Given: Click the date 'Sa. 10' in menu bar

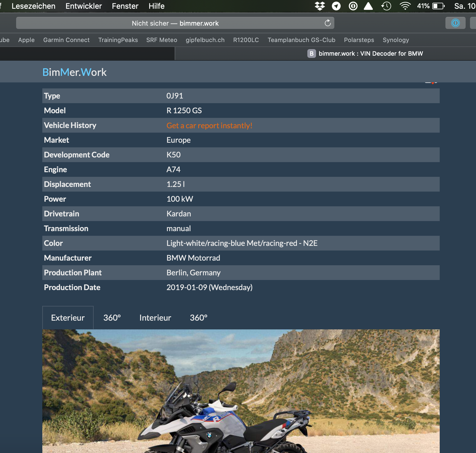Looking at the screenshot, I should tap(465, 6).
